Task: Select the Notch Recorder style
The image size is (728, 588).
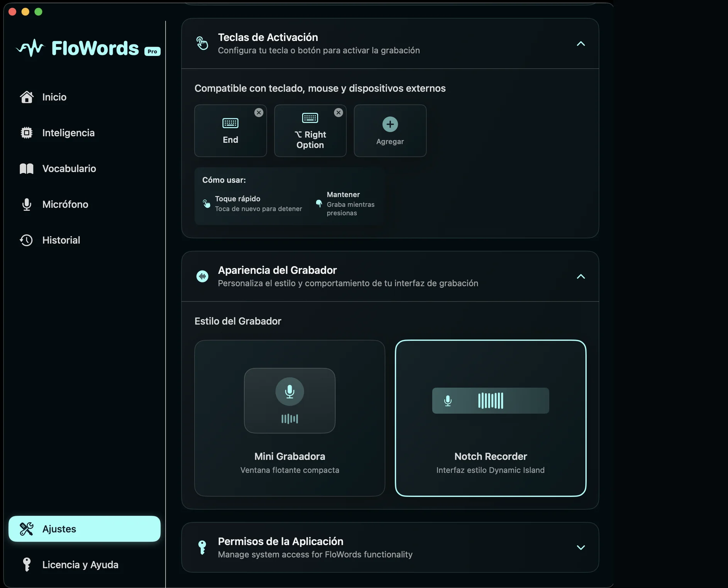Action: tap(490, 418)
